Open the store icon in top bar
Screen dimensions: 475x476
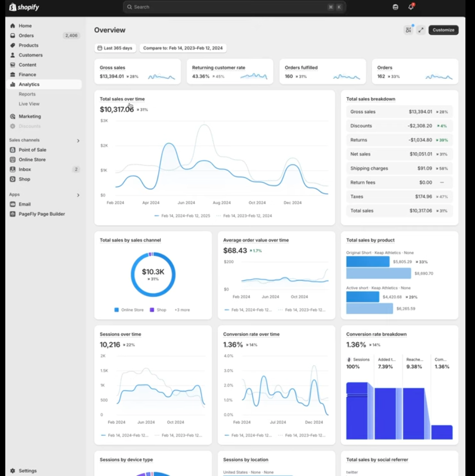pos(396,7)
